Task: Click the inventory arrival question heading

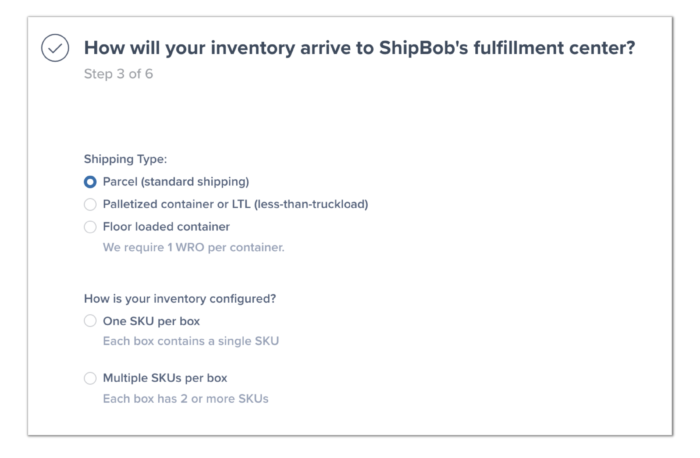Action: coord(359,48)
